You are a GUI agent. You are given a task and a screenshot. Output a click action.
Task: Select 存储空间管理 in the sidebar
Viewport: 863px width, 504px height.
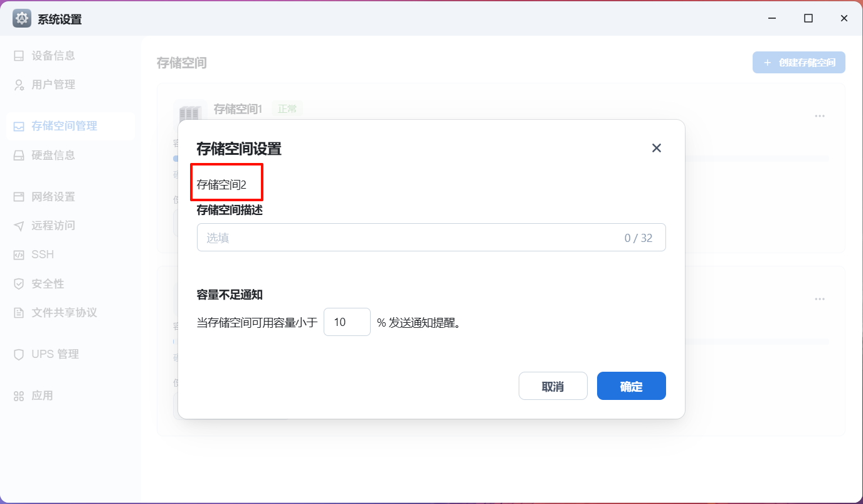pyautogui.click(x=70, y=126)
